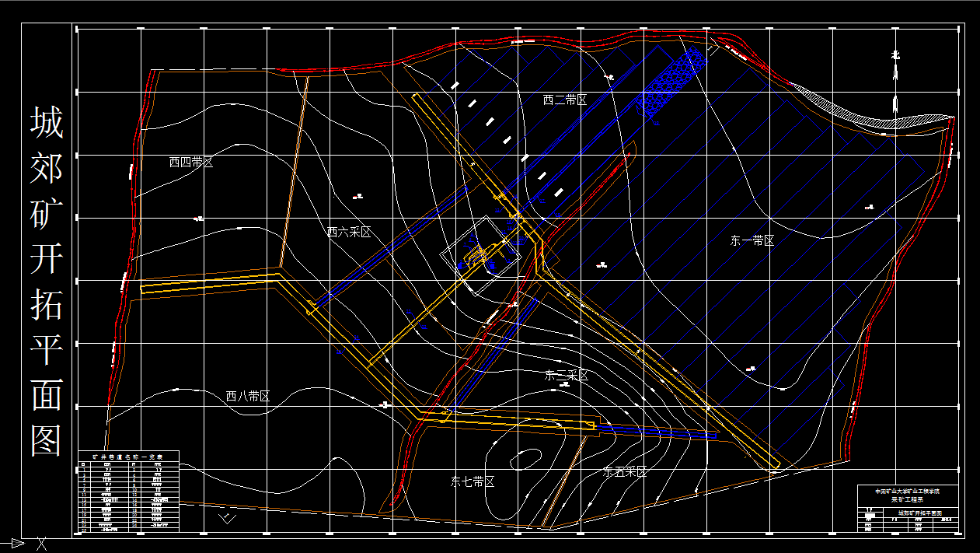Select the '西八带区' zone label

(247, 396)
